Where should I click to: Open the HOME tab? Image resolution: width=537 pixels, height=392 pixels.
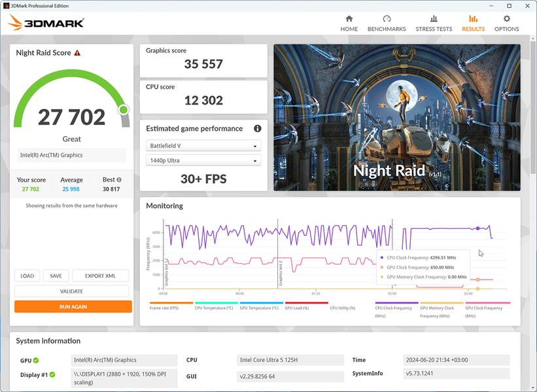pyautogui.click(x=349, y=24)
